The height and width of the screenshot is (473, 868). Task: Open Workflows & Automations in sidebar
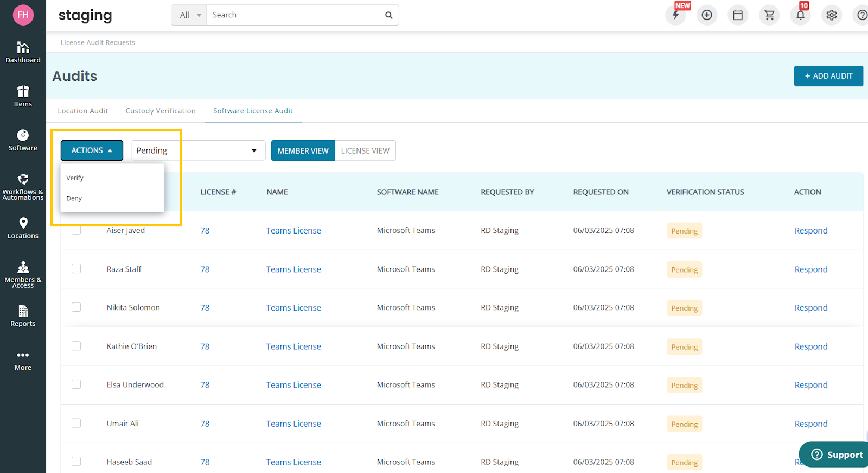(x=23, y=187)
